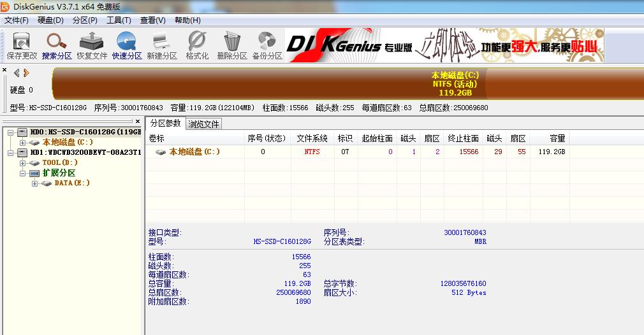Screen dimensions: 644x335
Task: Go to next disk with right arrow
Action: tap(26, 73)
